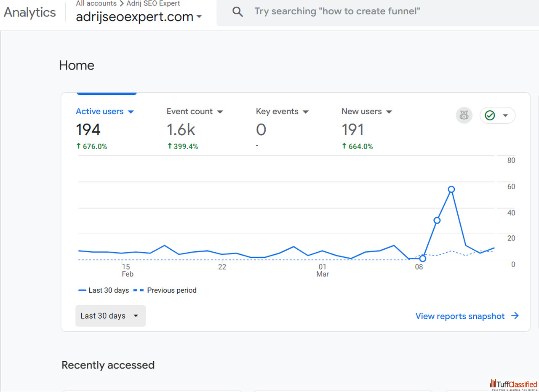Expand the Key events metric dropdown
539x392 pixels.
306,112
